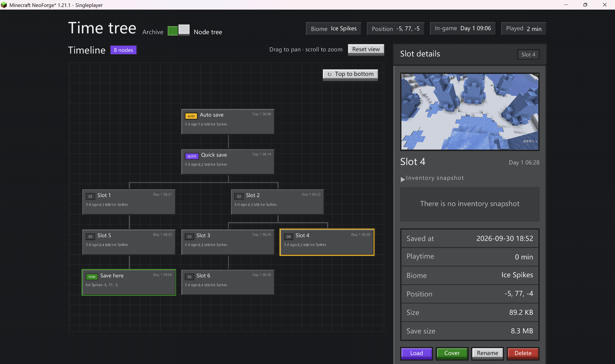The width and height of the screenshot is (615, 364).
Task: Click the Size 89.2 KB row
Action: (470, 312)
